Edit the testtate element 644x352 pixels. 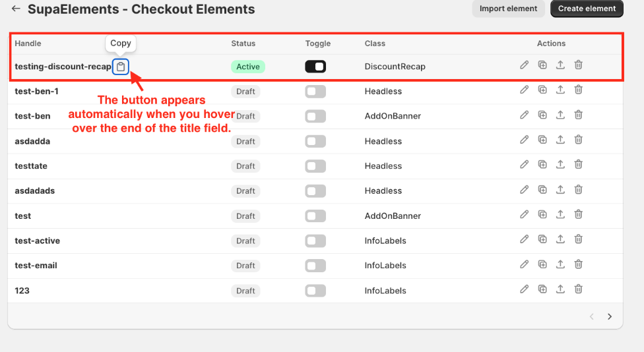pyautogui.click(x=525, y=165)
